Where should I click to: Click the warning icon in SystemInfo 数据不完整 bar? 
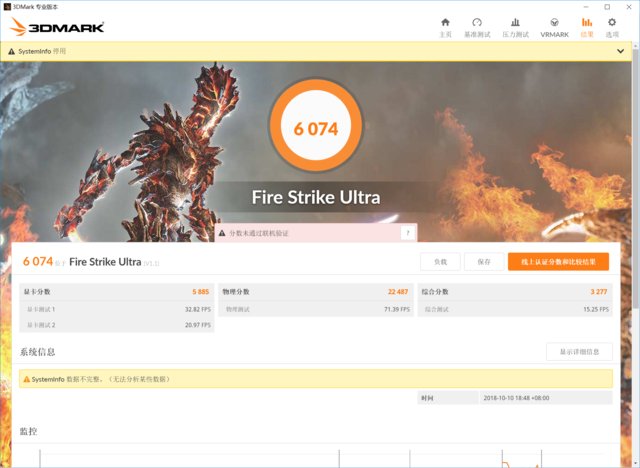point(27,379)
